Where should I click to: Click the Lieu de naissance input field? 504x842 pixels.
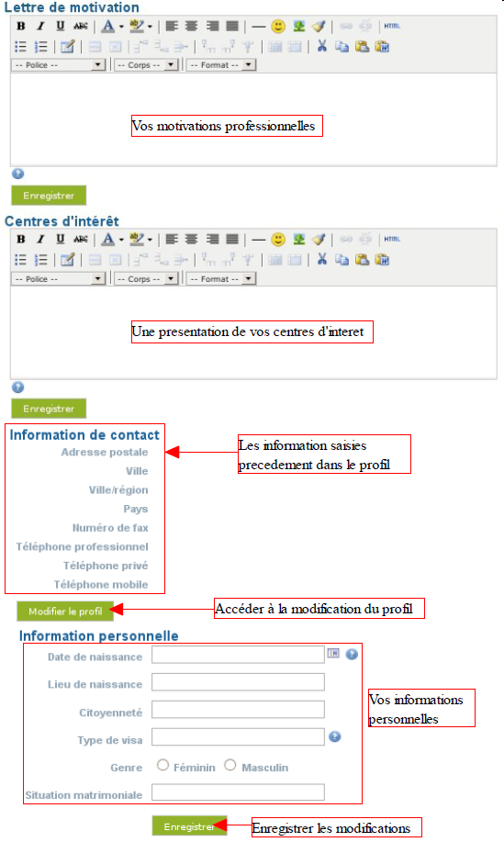pos(238,682)
